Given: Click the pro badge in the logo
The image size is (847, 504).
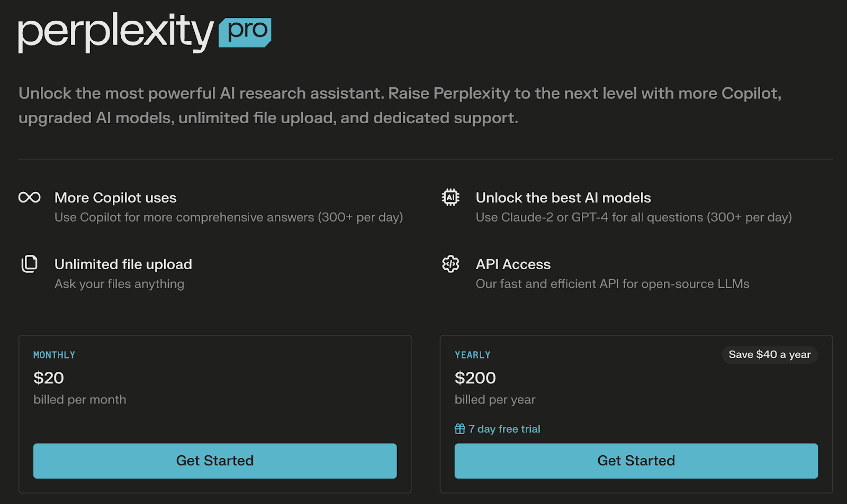Looking at the screenshot, I should click(x=245, y=32).
